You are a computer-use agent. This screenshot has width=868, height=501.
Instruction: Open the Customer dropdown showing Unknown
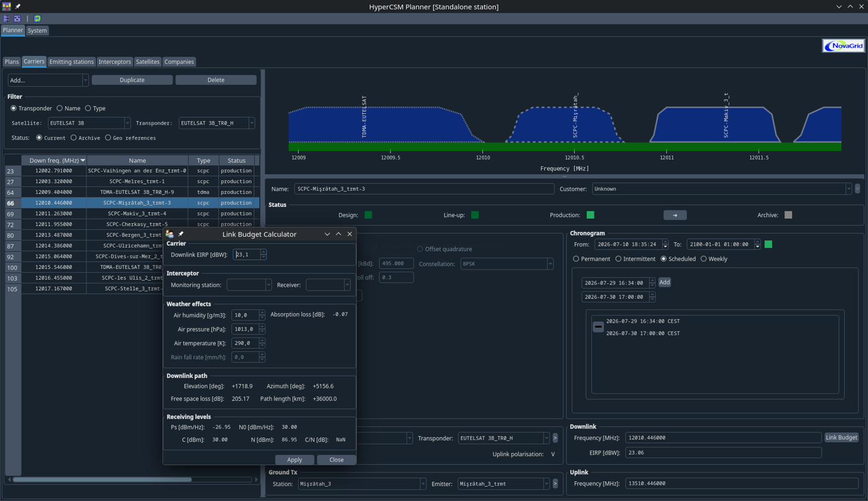pos(722,188)
